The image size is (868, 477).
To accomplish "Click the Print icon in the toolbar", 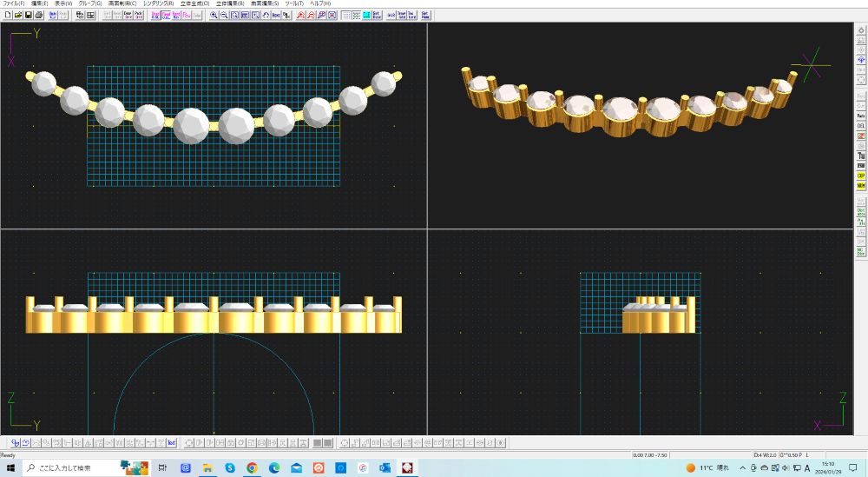I will coord(39,16).
